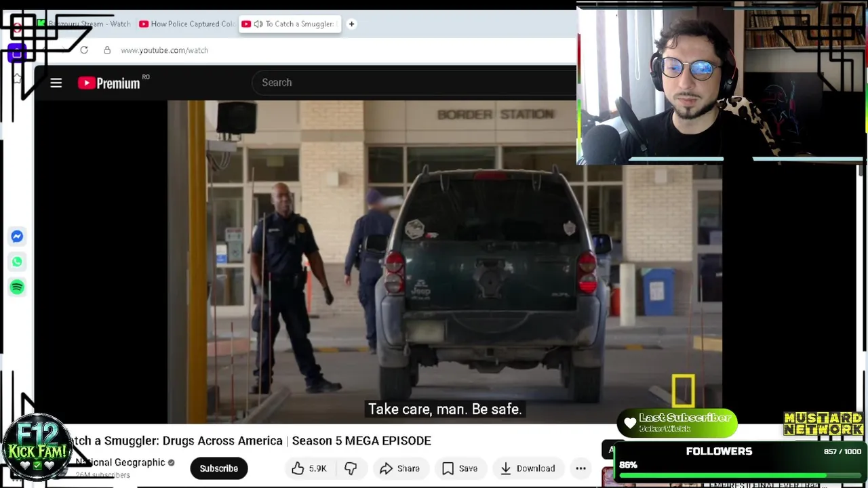View site info via the padlock icon
Screen dimensions: 868x488
tap(107, 50)
